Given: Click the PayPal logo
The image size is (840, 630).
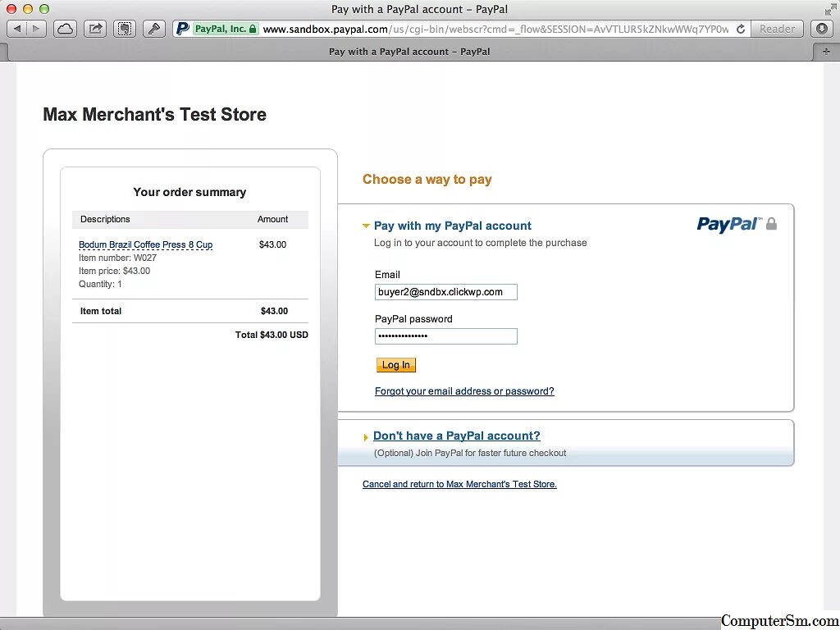Looking at the screenshot, I should (729, 225).
